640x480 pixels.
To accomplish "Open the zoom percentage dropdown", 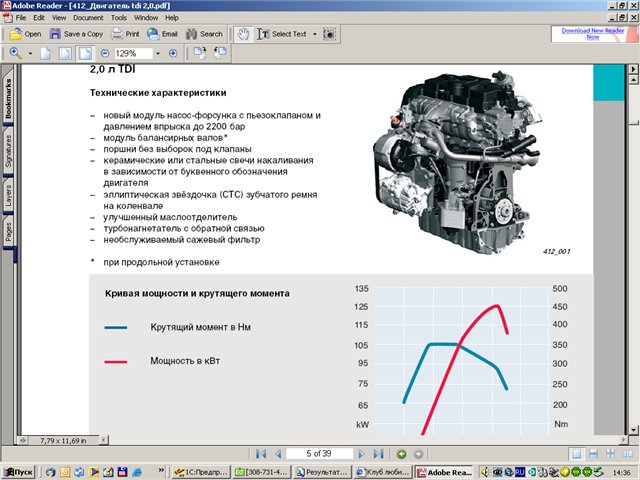I will 158,53.
